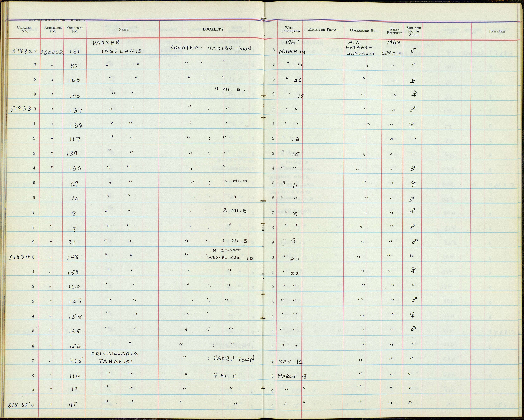Click the 'Accession No.' column header

tap(53, 29)
